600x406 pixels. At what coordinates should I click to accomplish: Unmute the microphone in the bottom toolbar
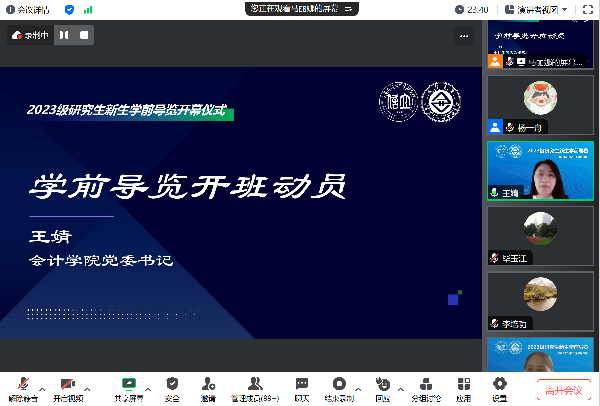pos(22,384)
